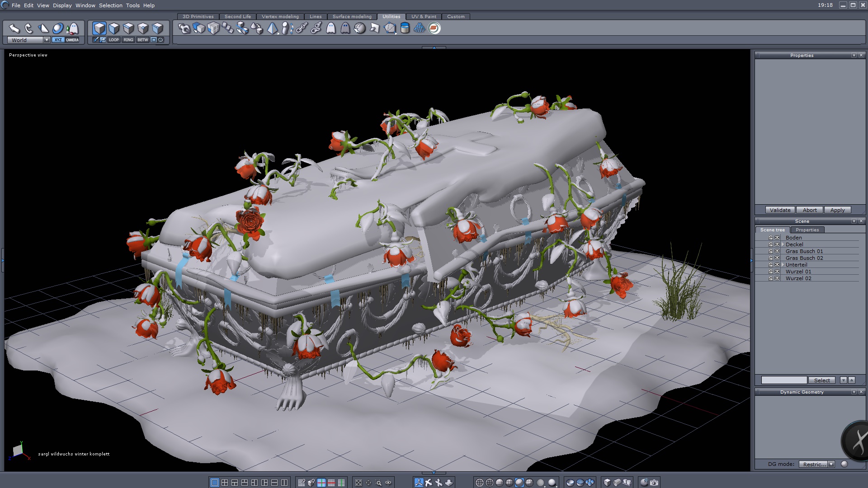
Task: Activate the object selection cube icon
Action: click(x=99, y=29)
